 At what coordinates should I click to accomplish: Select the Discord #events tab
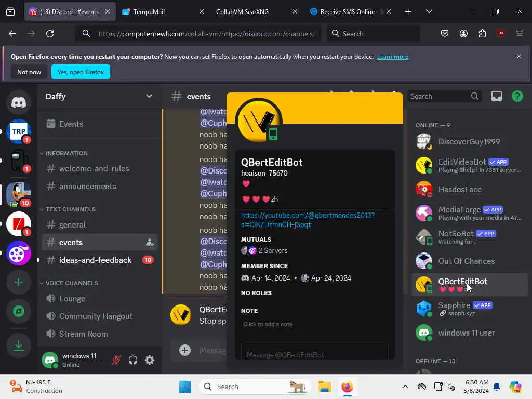click(70, 11)
